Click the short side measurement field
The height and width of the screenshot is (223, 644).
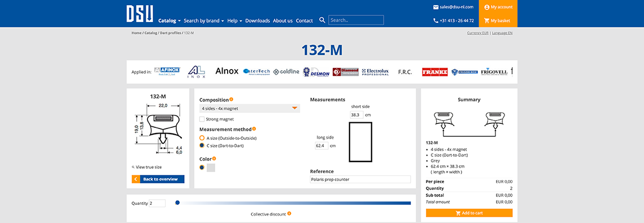pos(356,115)
